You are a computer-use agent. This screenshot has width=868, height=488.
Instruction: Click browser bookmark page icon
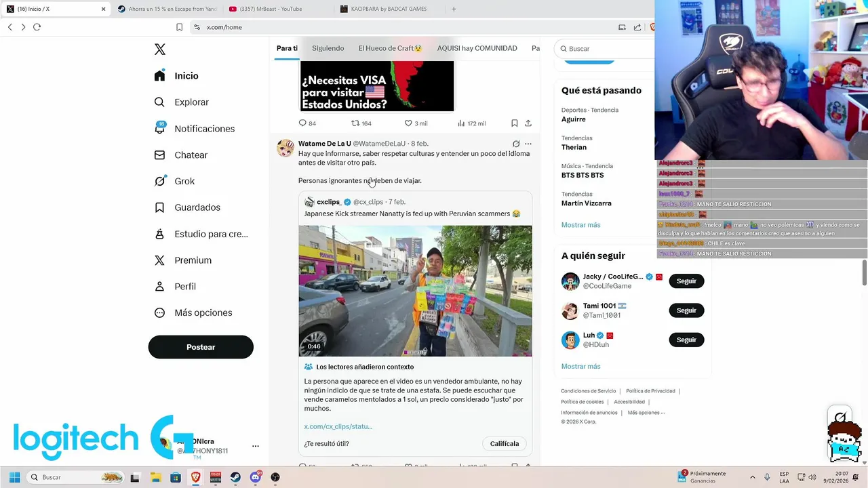(179, 27)
